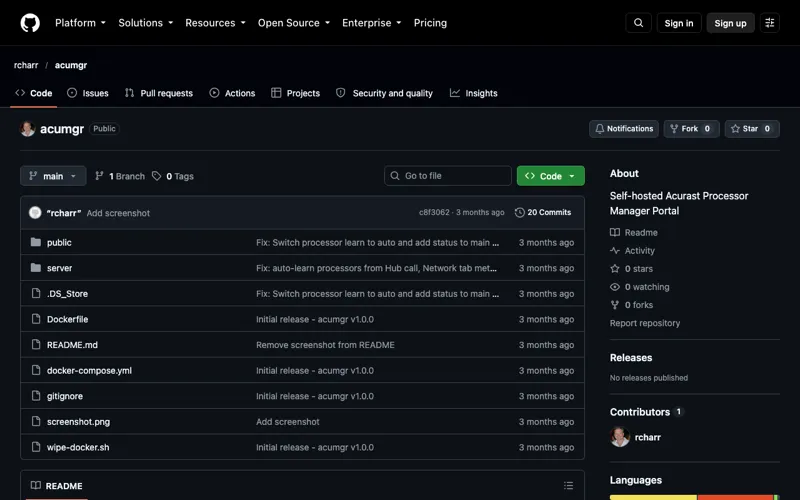The image size is (800, 500).
Task: Click the fork icon next to 0 forks
Action: tap(615, 305)
